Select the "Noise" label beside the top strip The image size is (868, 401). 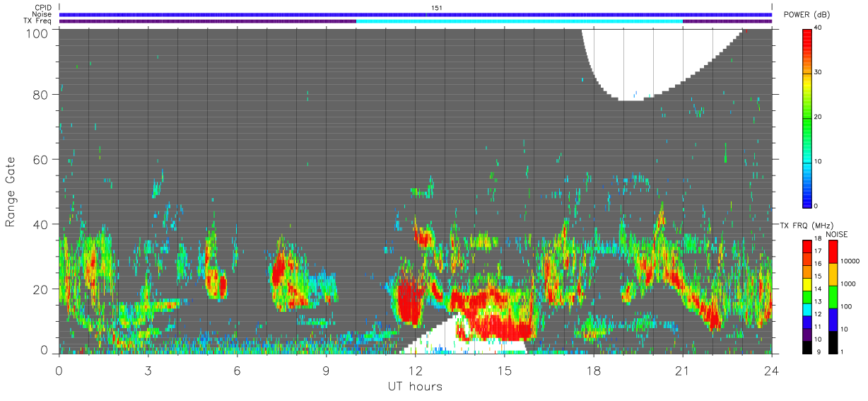click(x=42, y=14)
